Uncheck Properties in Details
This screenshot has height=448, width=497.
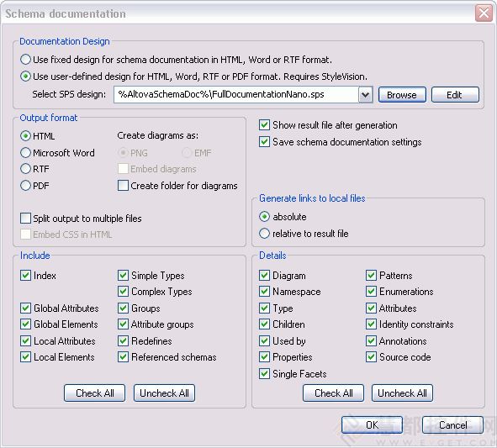[x=264, y=357]
